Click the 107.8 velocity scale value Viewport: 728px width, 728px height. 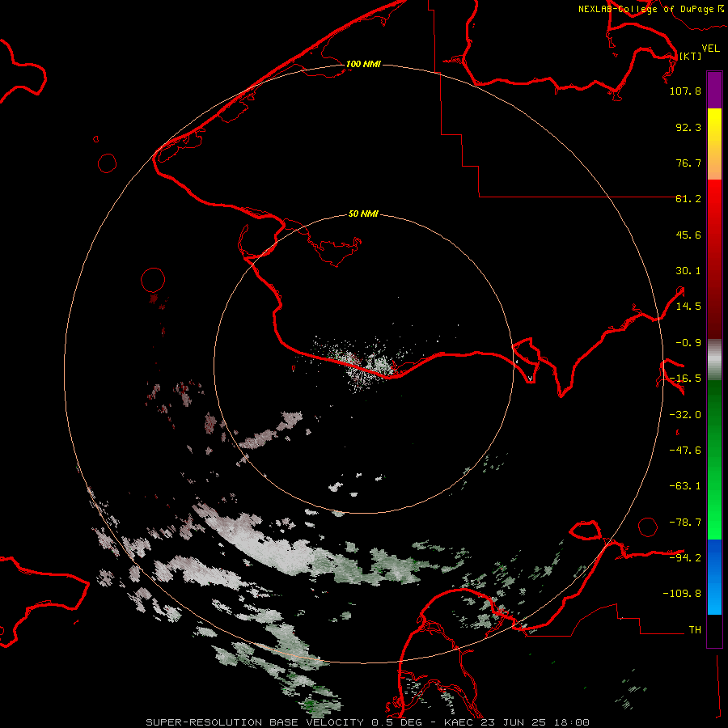(x=685, y=91)
